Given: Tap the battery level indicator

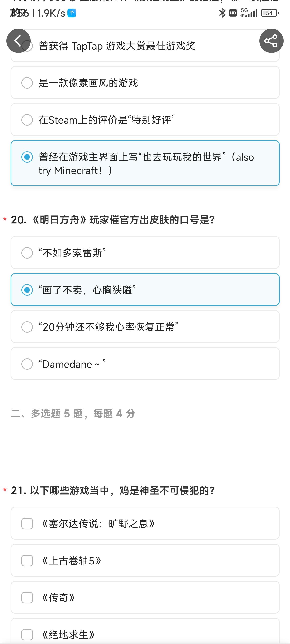Looking at the screenshot, I should click(x=270, y=13).
